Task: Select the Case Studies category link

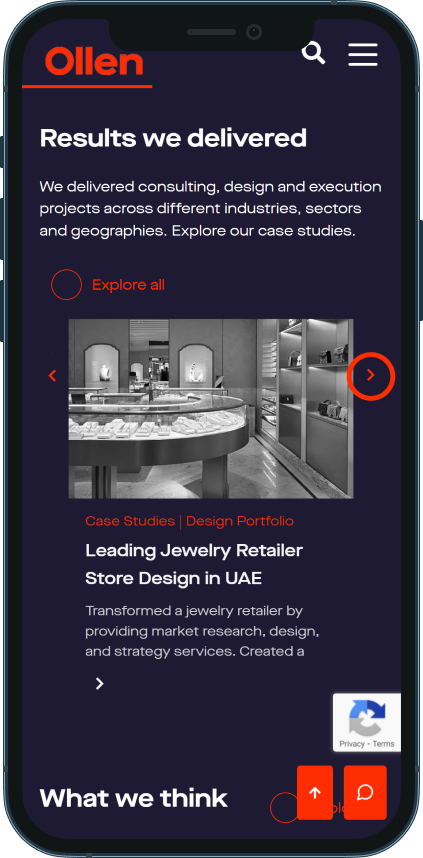Action: click(130, 521)
